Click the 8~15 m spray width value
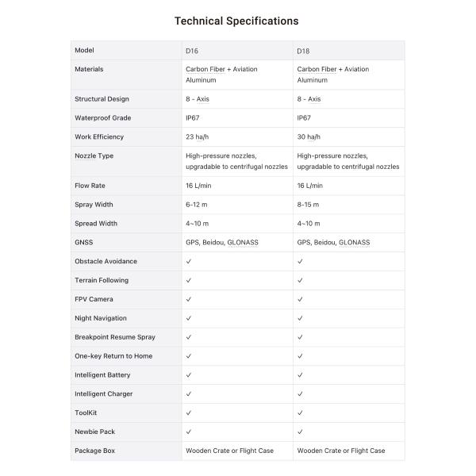476x476 pixels. (x=309, y=204)
